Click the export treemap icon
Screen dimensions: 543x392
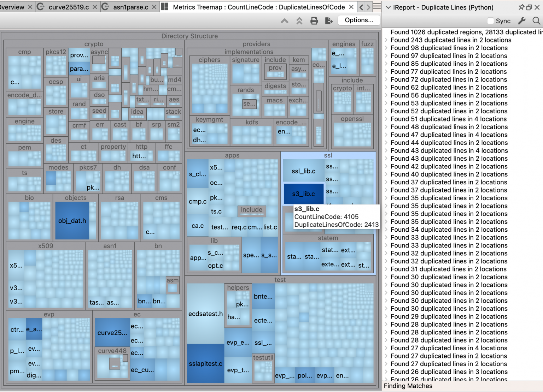(329, 21)
